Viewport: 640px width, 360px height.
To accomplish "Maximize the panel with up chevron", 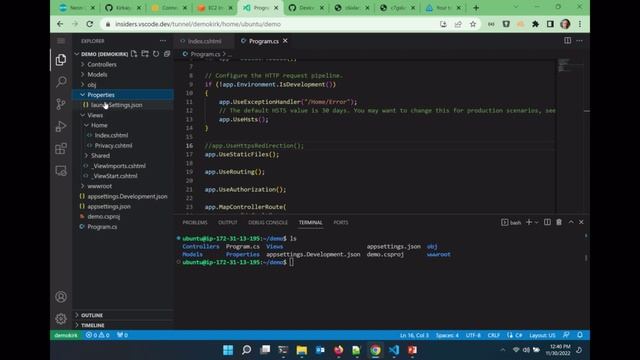I will pyautogui.click(x=571, y=222).
